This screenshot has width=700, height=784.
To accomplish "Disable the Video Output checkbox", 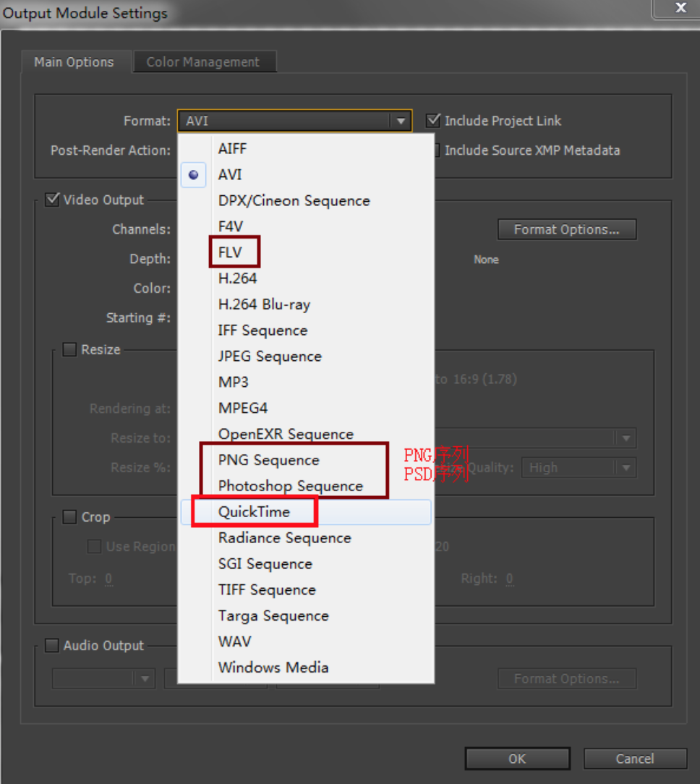I will pyautogui.click(x=53, y=200).
